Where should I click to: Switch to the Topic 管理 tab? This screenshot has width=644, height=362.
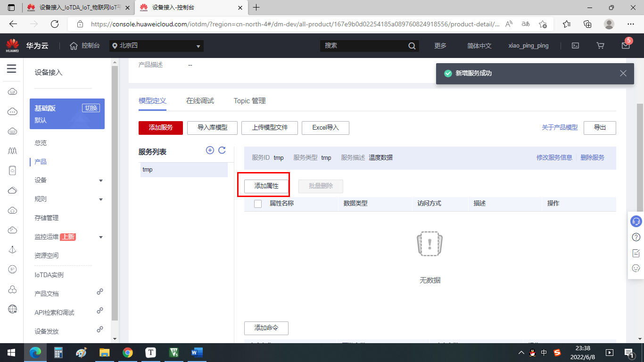click(x=250, y=101)
